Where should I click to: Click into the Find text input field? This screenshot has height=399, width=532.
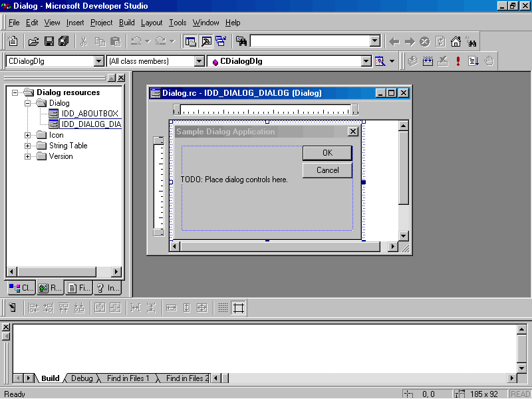pos(310,41)
